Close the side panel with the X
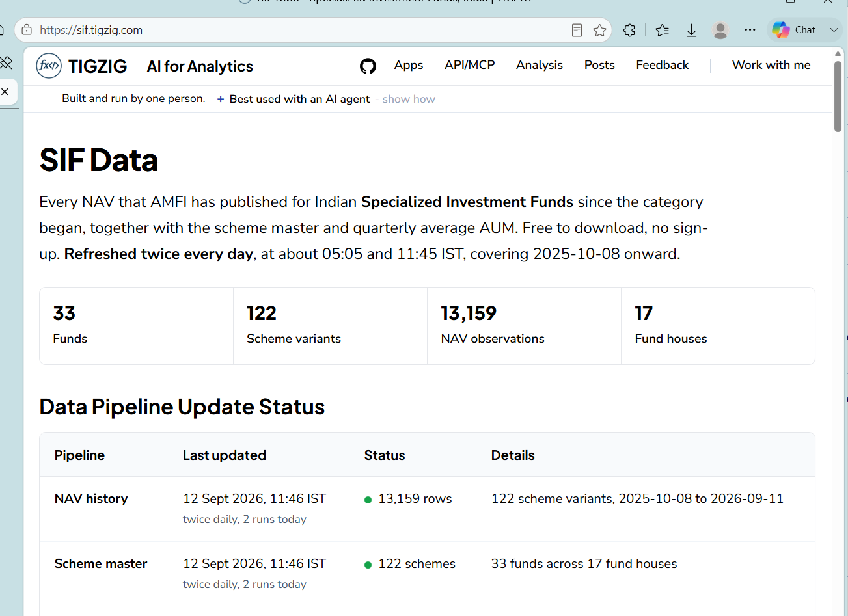Screen dimensions: 848x616 5,92
